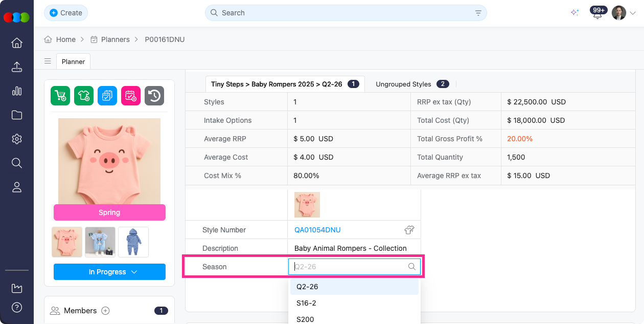This screenshot has height=324, width=644.
Task: Click the green shopping cart icon
Action: pyautogui.click(x=60, y=96)
